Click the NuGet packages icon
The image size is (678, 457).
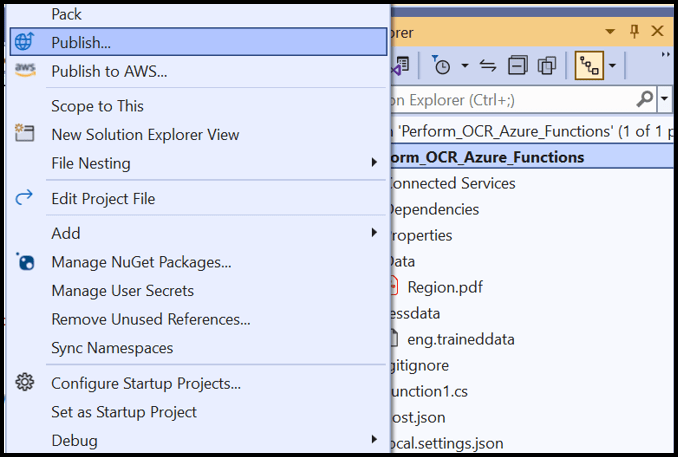(x=25, y=262)
